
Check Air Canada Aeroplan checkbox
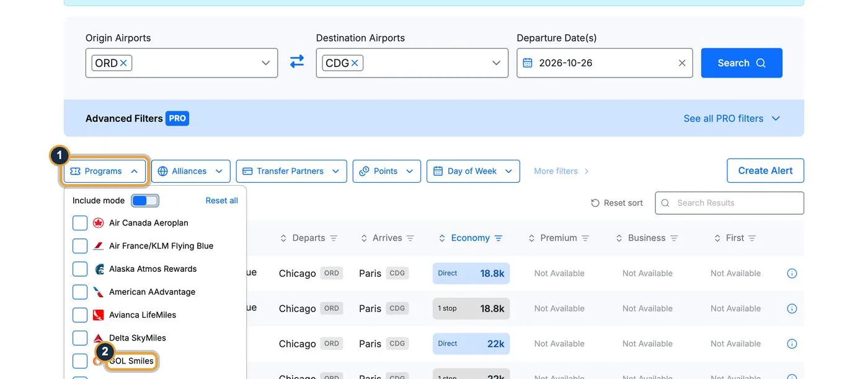click(80, 223)
